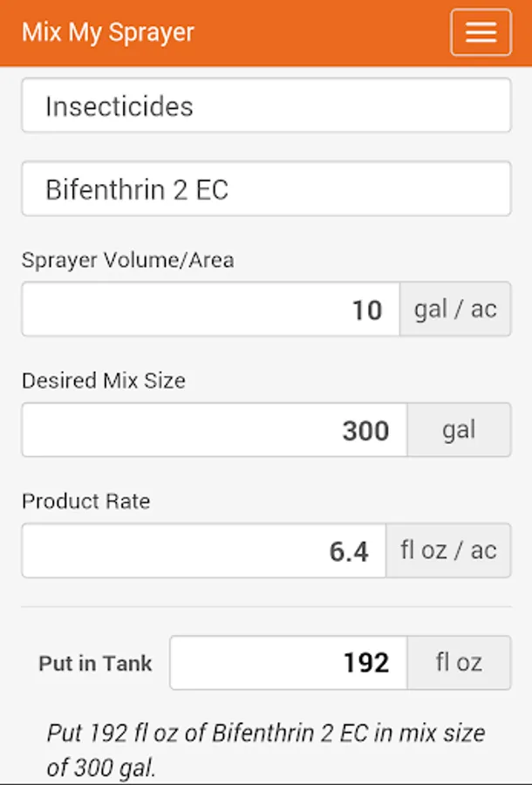
Task: Open the Insecticides category dropdown
Action: (x=266, y=106)
